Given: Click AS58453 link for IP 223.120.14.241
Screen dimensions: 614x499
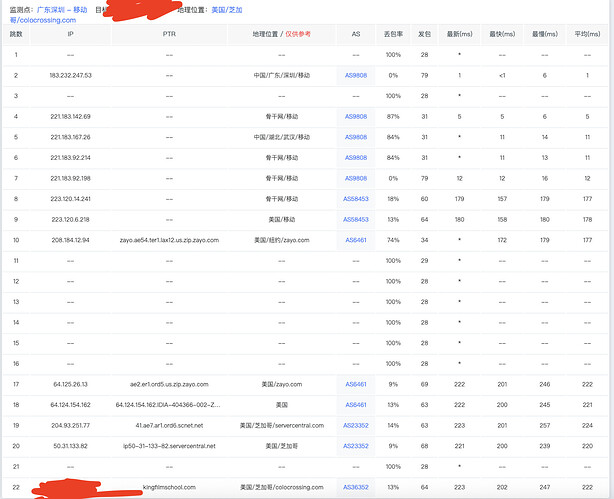Looking at the screenshot, I should pos(356,199).
